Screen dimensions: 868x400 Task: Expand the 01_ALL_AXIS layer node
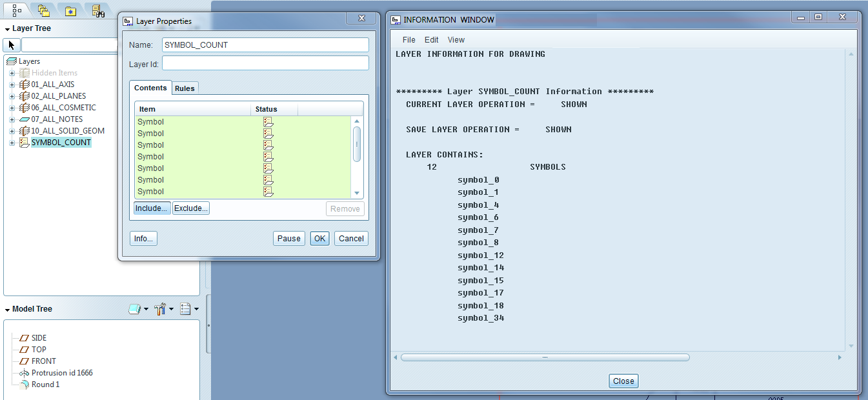12,85
